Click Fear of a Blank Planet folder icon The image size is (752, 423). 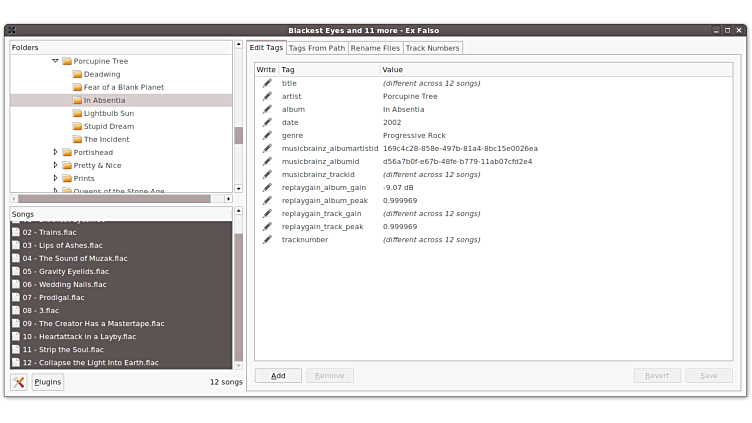(x=77, y=87)
